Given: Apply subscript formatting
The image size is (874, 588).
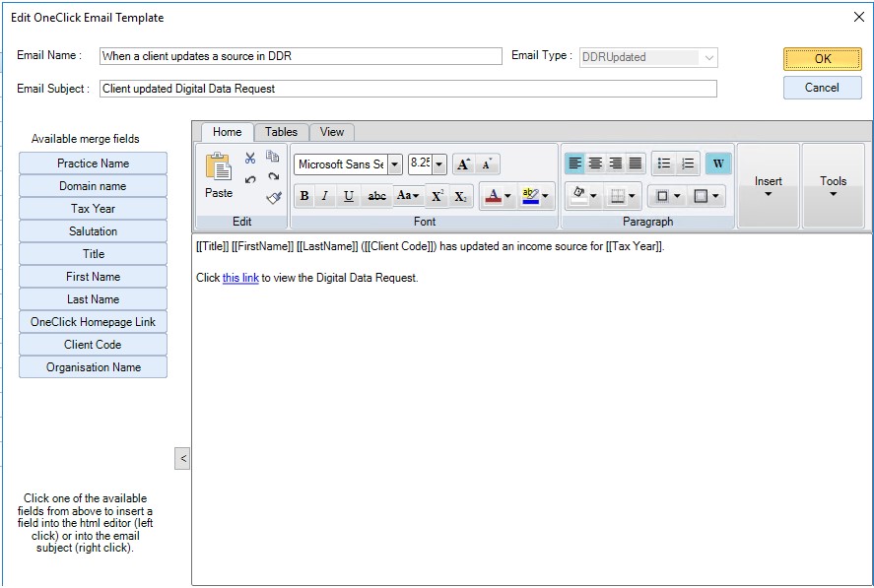Looking at the screenshot, I should [460, 196].
